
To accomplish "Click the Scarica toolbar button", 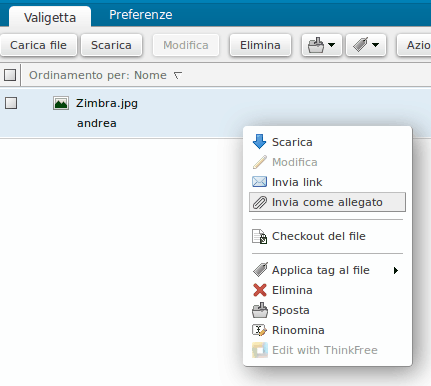I will tap(111, 45).
